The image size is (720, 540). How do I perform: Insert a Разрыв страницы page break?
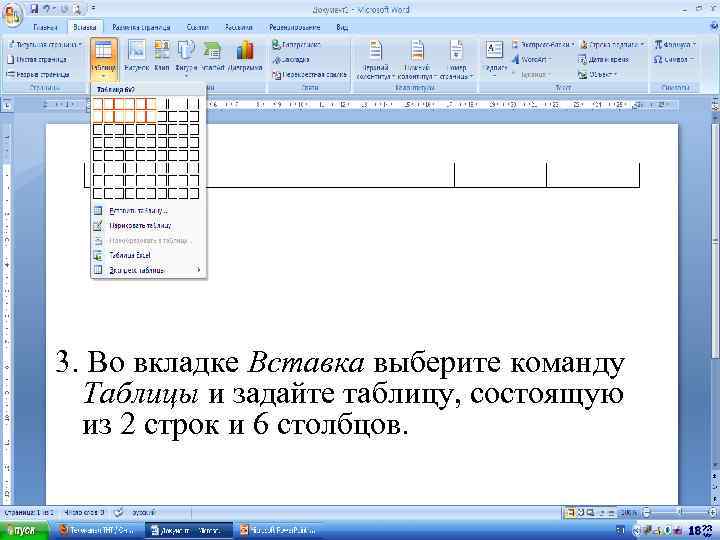tap(39, 74)
